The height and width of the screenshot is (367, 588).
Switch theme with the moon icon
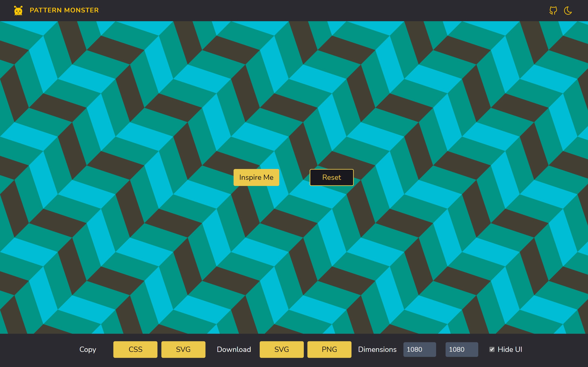pos(568,10)
